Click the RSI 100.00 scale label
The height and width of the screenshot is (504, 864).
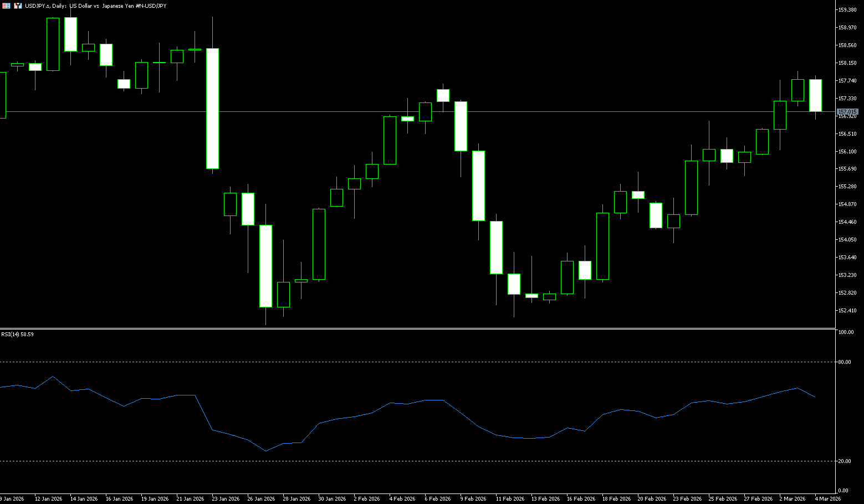click(x=846, y=332)
